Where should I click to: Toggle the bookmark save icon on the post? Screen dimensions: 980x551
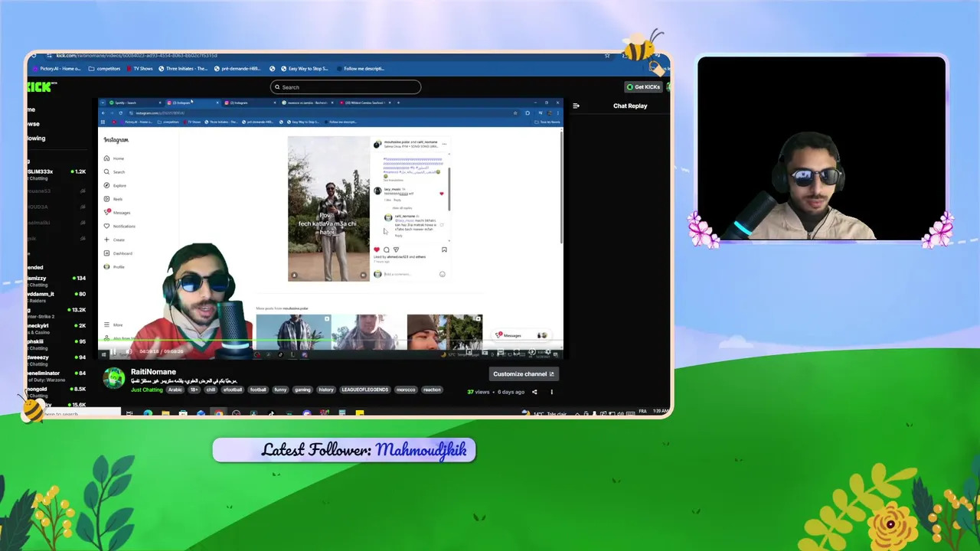tap(444, 249)
